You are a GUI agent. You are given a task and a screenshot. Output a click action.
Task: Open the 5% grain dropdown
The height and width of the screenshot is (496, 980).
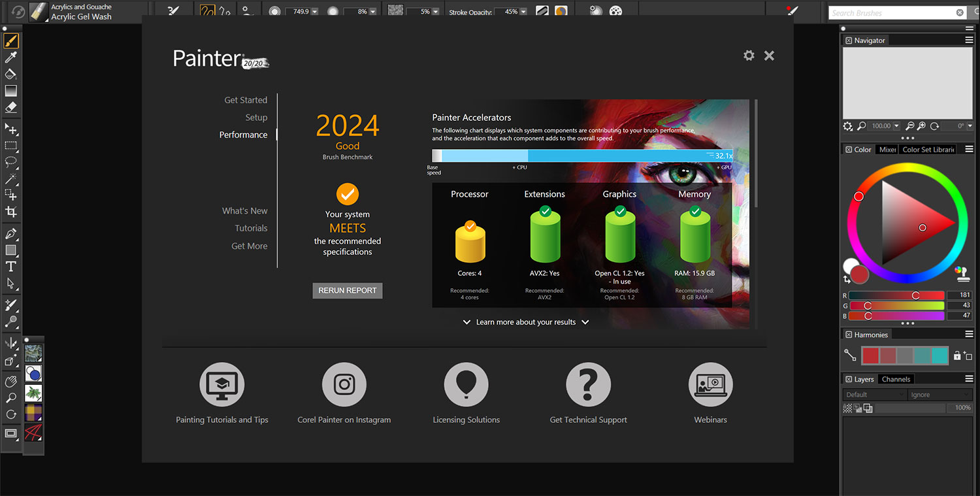[x=435, y=12]
